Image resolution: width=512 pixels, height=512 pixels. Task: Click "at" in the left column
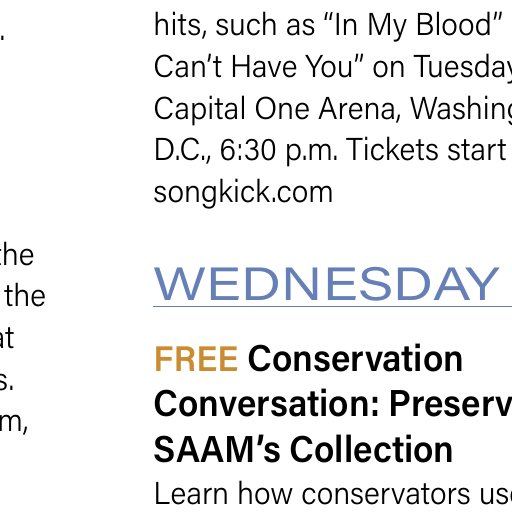7,338
